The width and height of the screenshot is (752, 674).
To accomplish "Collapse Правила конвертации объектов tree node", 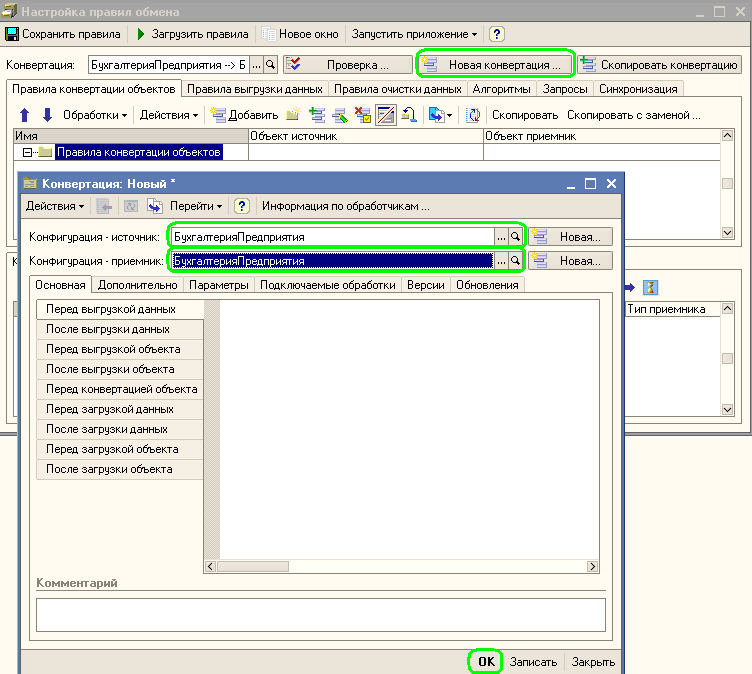I will point(27,153).
